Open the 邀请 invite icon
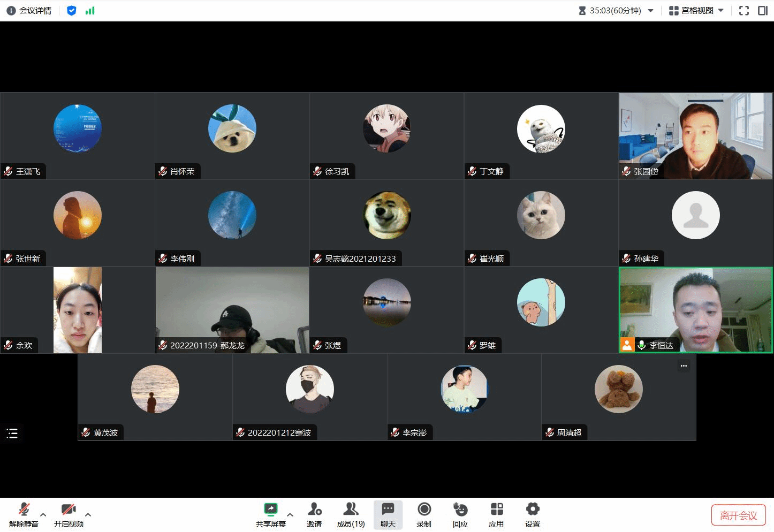Screen dimensions: 774x532 click(x=314, y=509)
